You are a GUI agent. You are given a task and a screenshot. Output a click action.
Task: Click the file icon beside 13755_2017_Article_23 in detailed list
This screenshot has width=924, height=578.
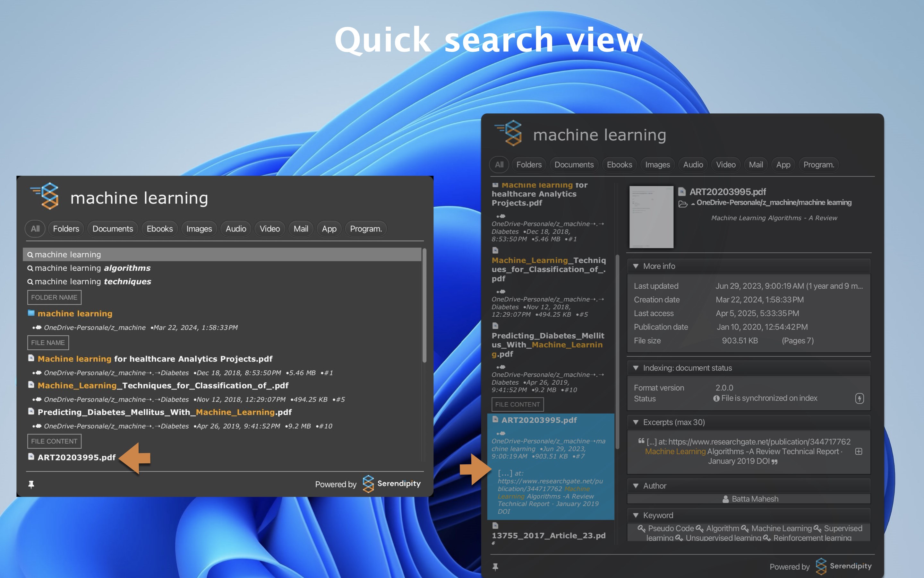click(x=495, y=526)
